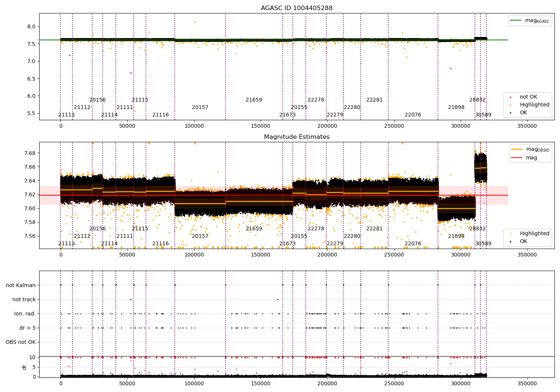
Task: Click OBSID label 21112 in the top panel
Action: [82, 108]
